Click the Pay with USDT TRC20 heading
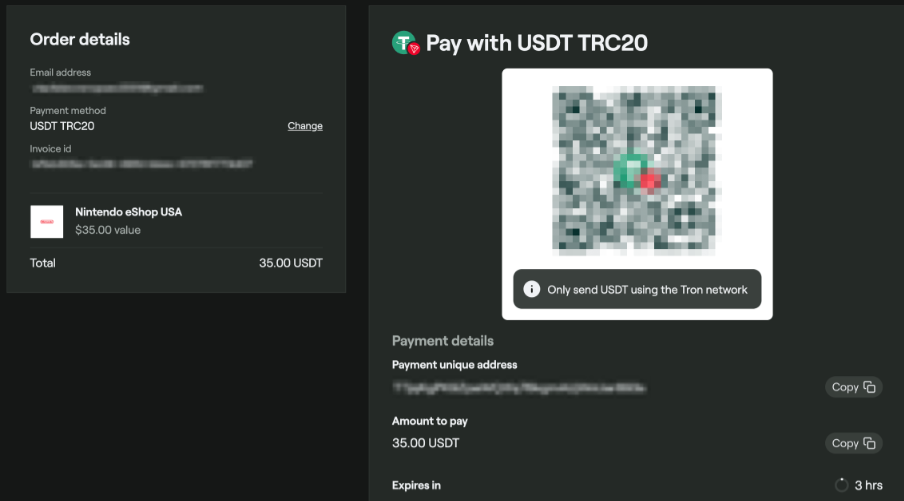904x501 pixels. (x=536, y=43)
